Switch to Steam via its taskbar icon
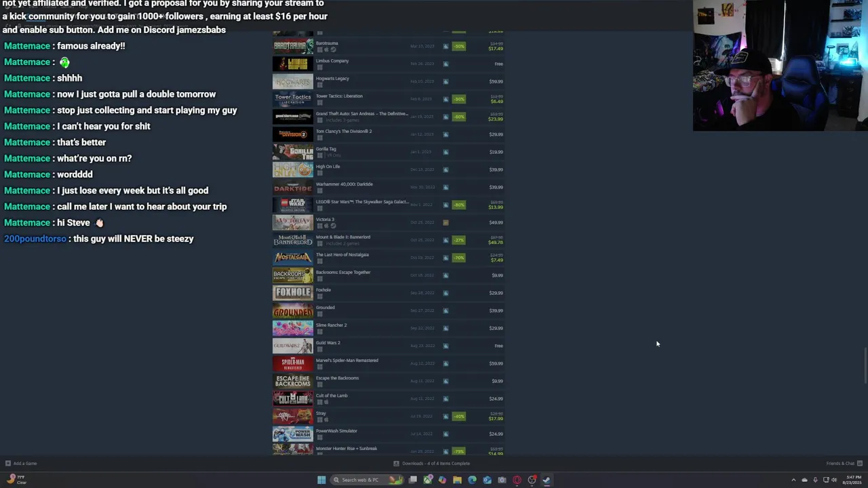Viewport: 868px width, 488px height. coord(547,480)
